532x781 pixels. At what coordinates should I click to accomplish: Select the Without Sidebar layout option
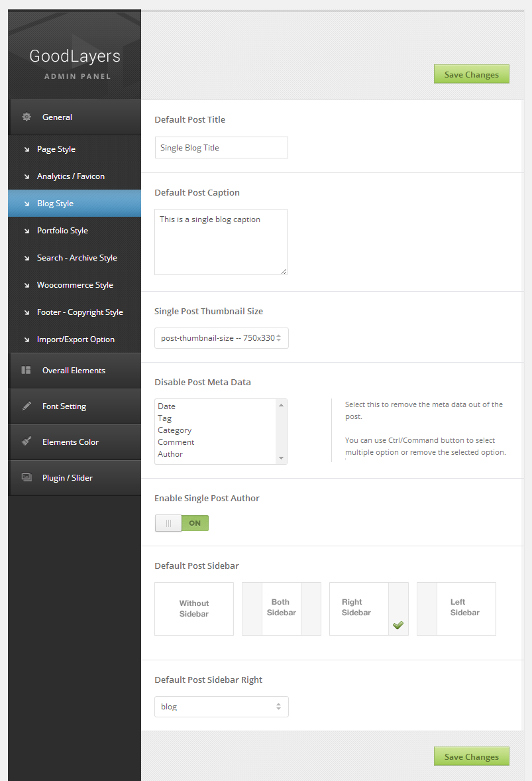(193, 609)
